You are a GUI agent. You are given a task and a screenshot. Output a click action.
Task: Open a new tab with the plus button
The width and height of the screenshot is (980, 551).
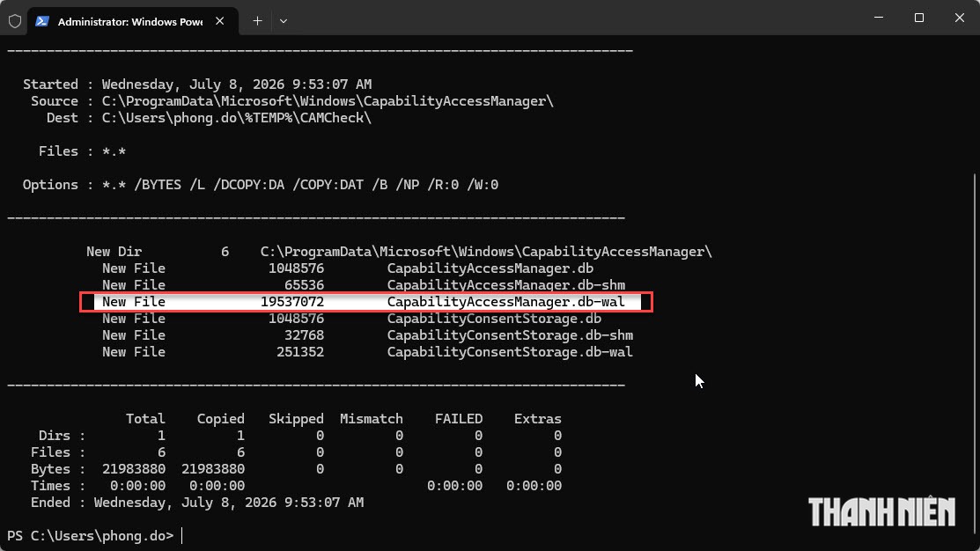(257, 21)
